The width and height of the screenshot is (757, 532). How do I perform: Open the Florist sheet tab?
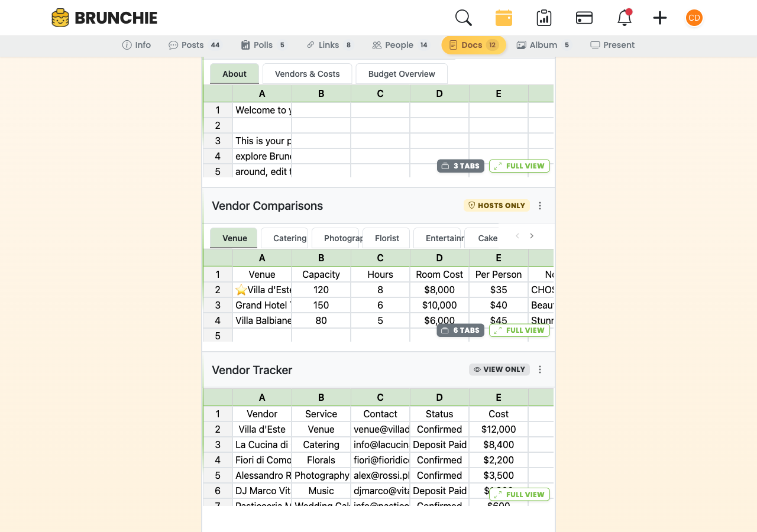[x=387, y=238]
